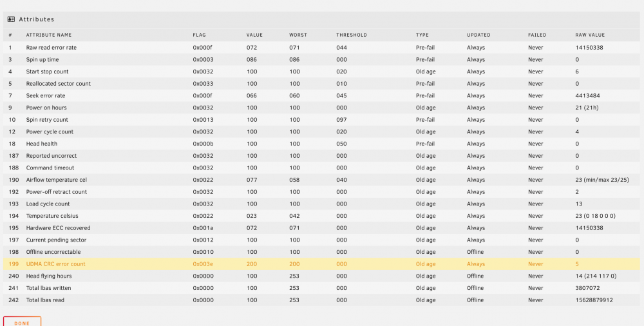Click the WORST column header

tap(298, 35)
